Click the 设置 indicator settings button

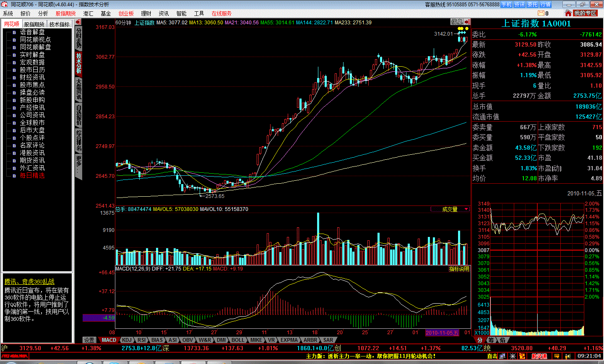[x=89, y=340]
